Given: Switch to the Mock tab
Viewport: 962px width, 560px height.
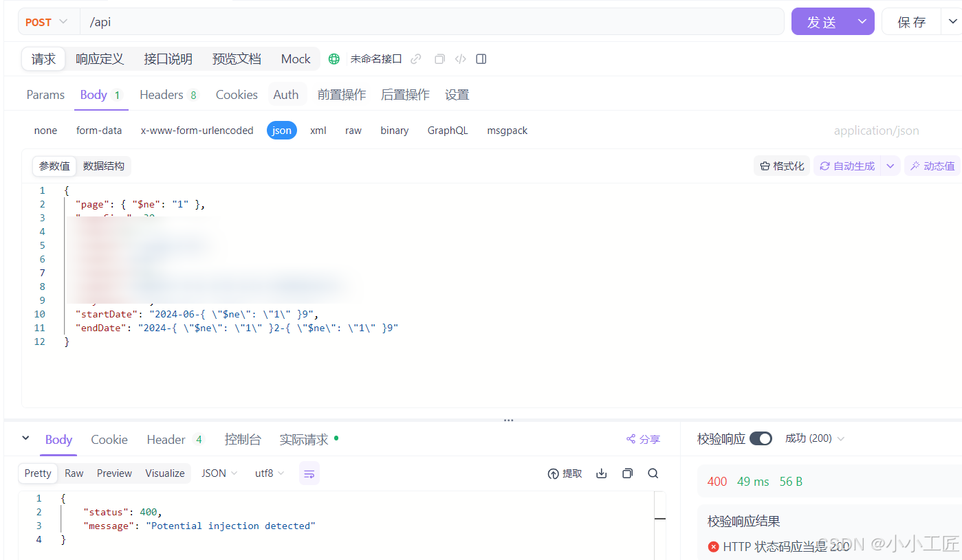Looking at the screenshot, I should [296, 59].
